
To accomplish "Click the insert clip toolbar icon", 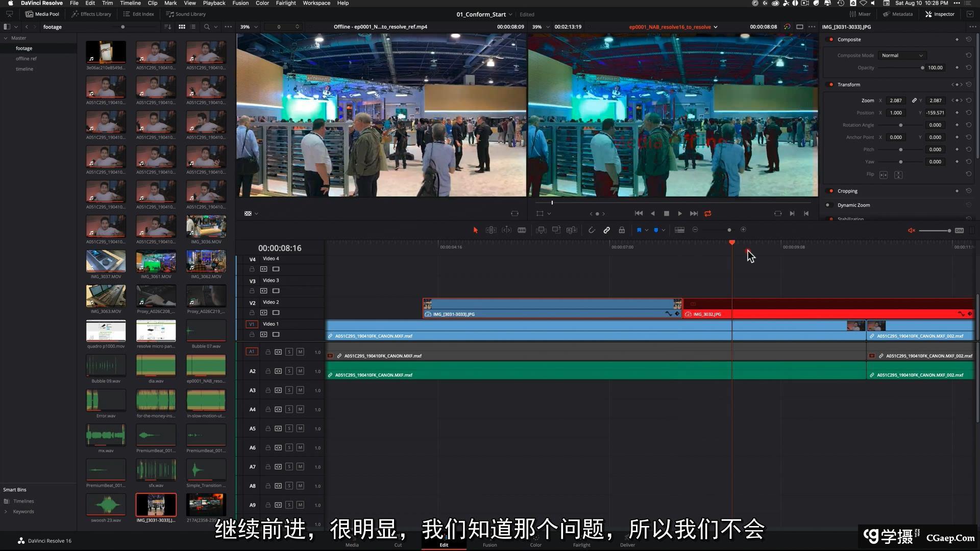I will [x=541, y=230].
